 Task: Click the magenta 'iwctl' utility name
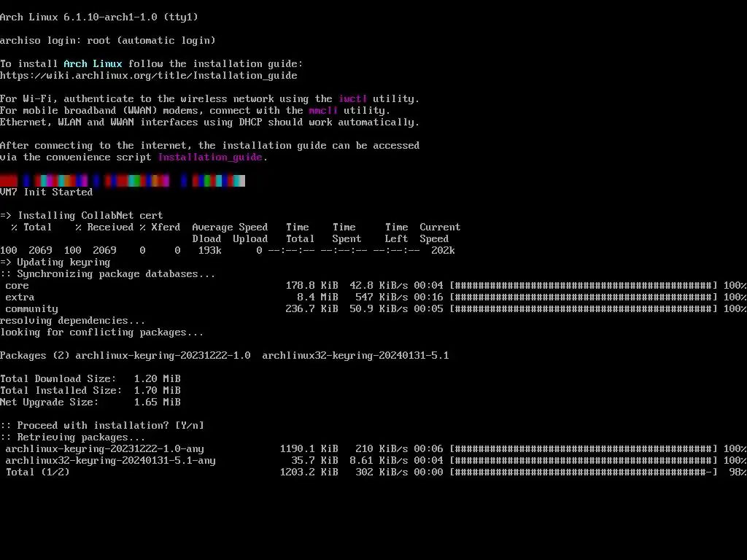tap(352, 98)
